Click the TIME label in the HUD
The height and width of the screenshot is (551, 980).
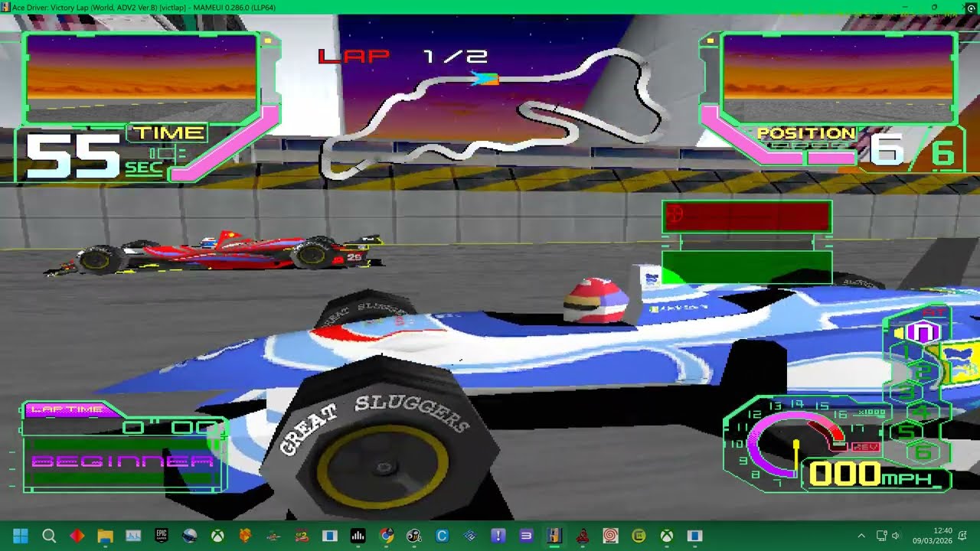point(169,133)
